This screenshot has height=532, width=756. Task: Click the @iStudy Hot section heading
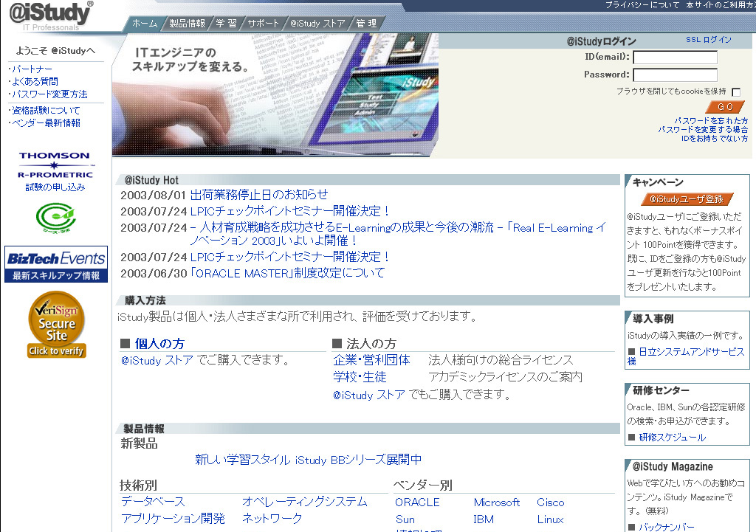pos(151,180)
